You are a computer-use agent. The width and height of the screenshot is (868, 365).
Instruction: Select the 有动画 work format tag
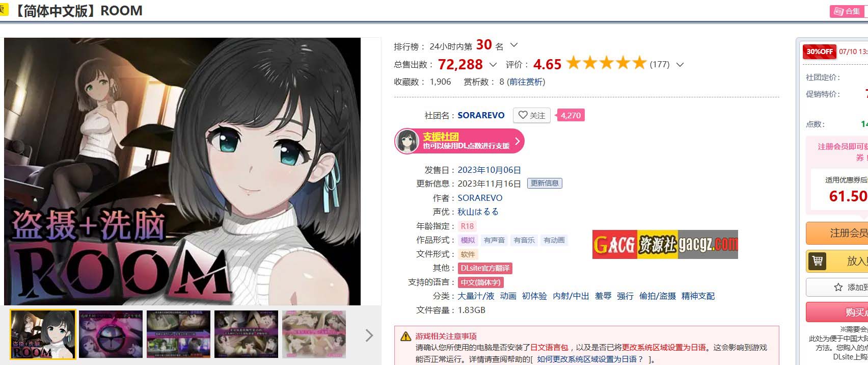coord(554,240)
